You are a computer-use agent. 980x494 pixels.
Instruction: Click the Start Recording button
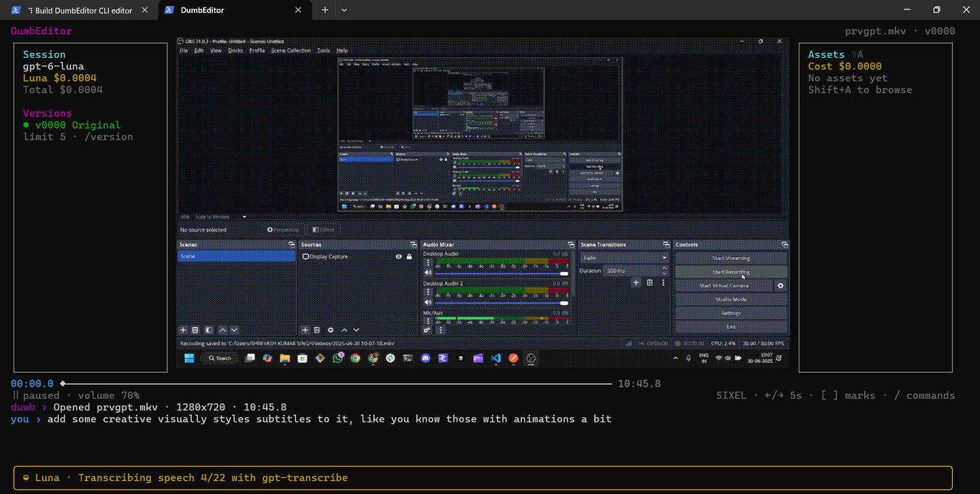coord(731,272)
